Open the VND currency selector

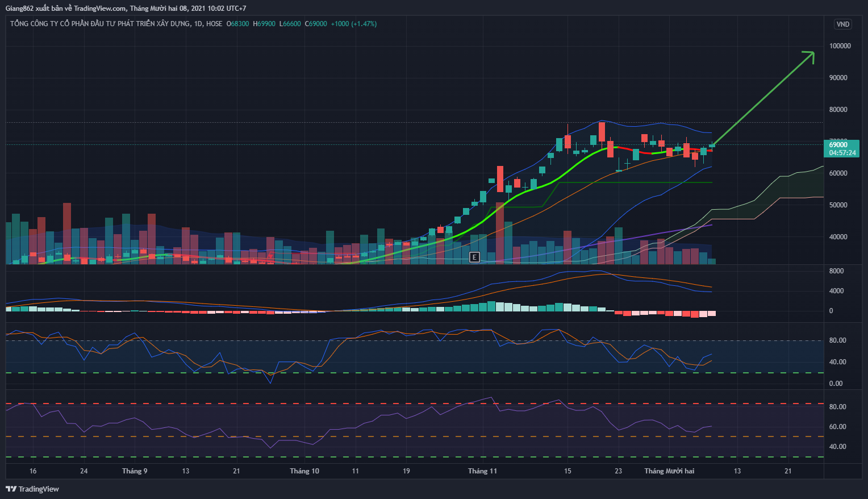pyautogui.click(x=843, y=24)
